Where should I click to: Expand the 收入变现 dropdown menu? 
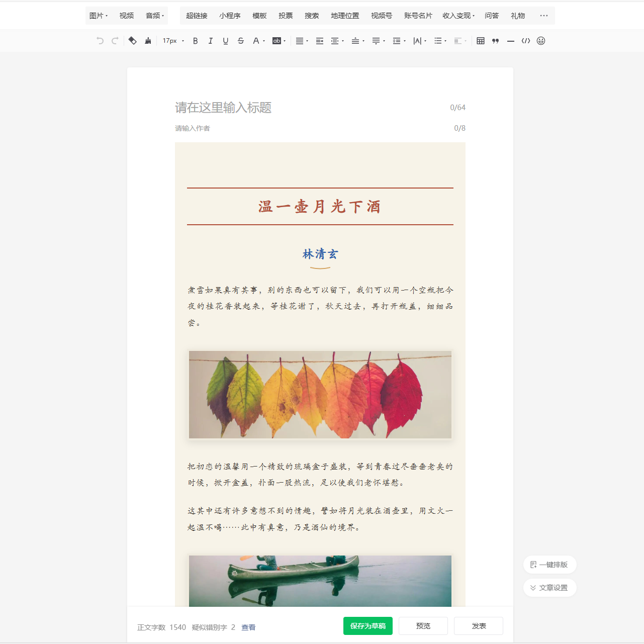pyautogui.click(x=458, y=16)
